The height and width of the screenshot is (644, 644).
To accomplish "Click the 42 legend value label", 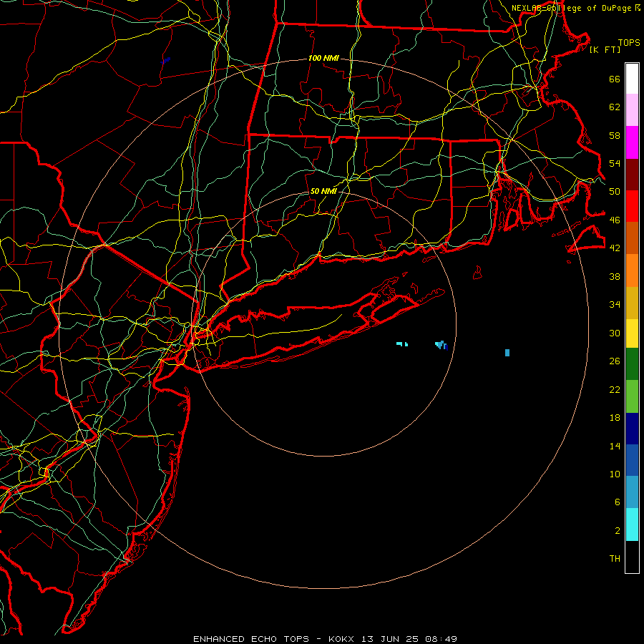I will 615,248.
